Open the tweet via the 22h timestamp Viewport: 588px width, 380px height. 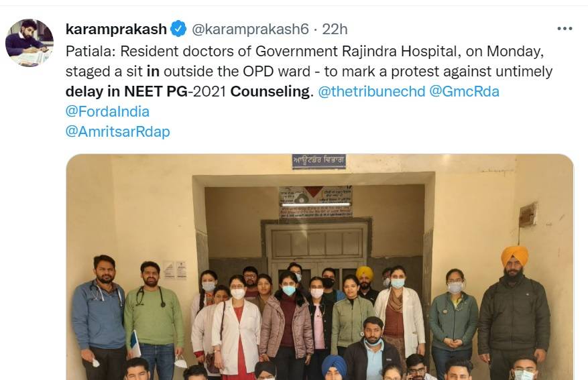335,29
